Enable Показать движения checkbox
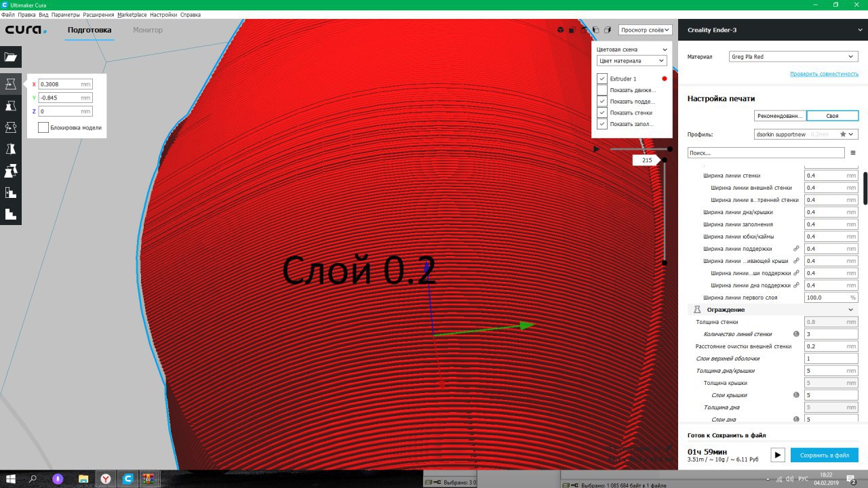 click(602, 90)
